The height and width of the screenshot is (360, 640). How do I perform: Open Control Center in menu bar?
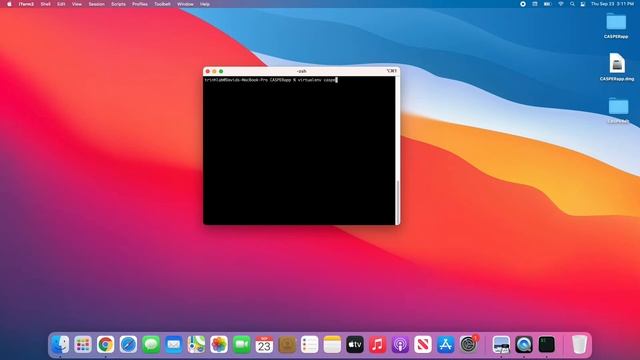(x=583, y=4)
